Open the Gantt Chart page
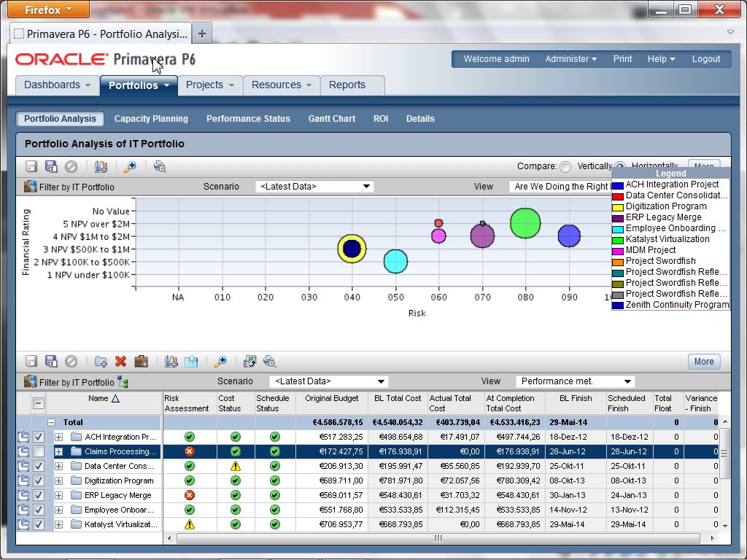747x560 pixels. (x=332, y=119)
